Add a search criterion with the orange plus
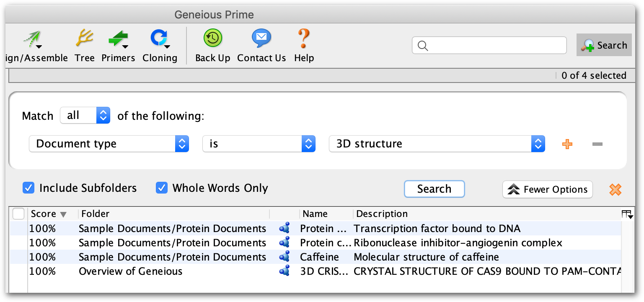644x302 pixels. coord(567,144)
